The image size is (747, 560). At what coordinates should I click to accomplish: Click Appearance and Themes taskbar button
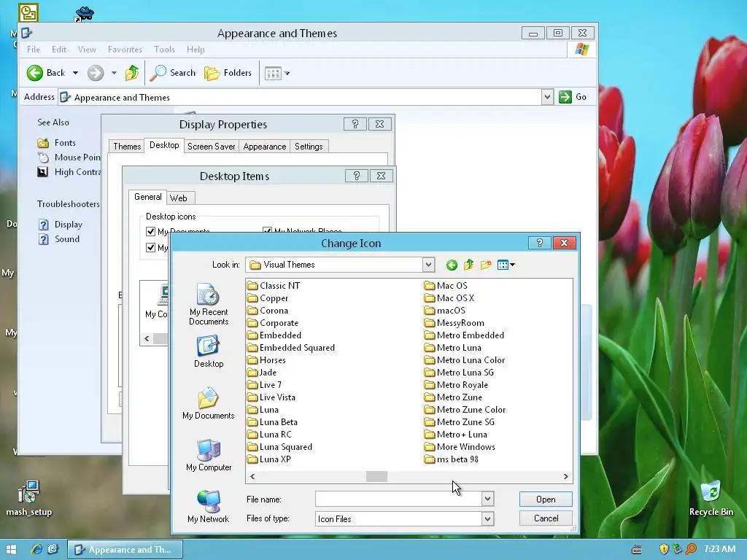(125, 550)
